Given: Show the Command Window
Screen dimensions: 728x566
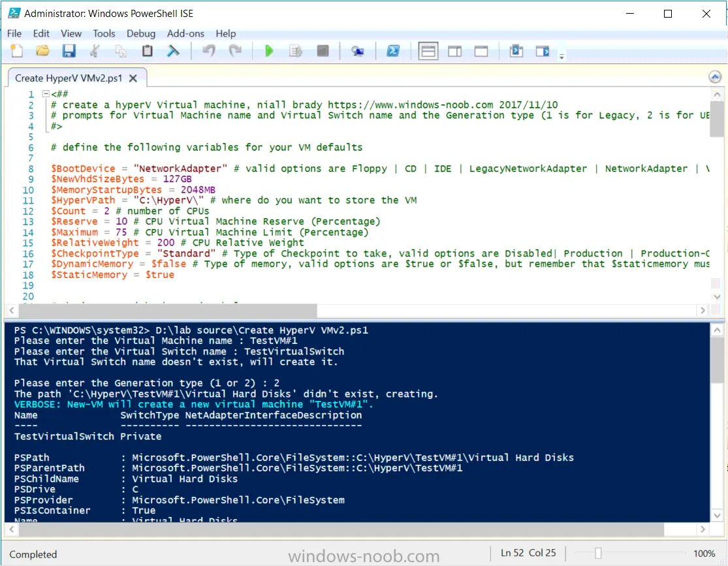Looking at the screenshot, I should [516, 51].
